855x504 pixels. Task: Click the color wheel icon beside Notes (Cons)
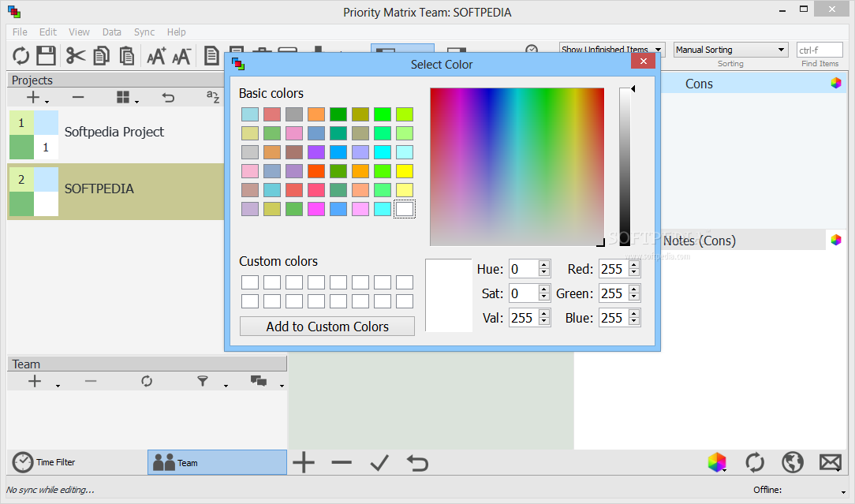pos(836,240)
